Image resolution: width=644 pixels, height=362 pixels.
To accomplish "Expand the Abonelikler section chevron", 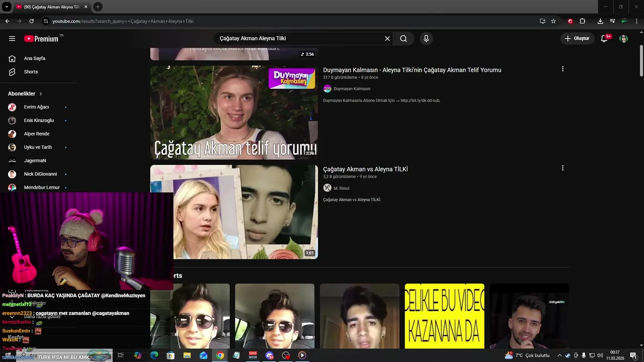I will coord(41,94).
